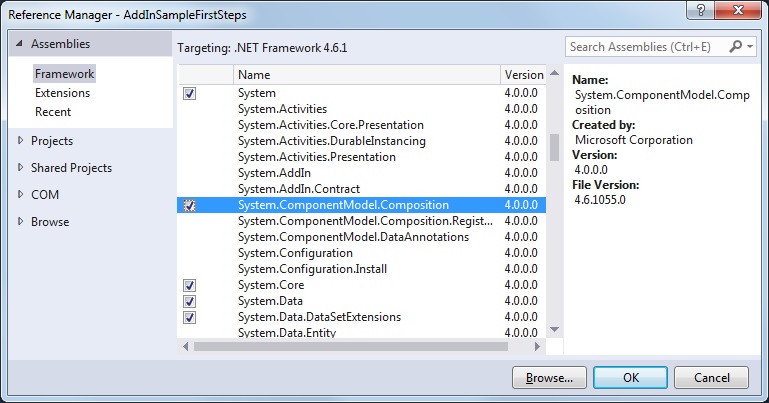Select the Recent category

coord(53,112)
